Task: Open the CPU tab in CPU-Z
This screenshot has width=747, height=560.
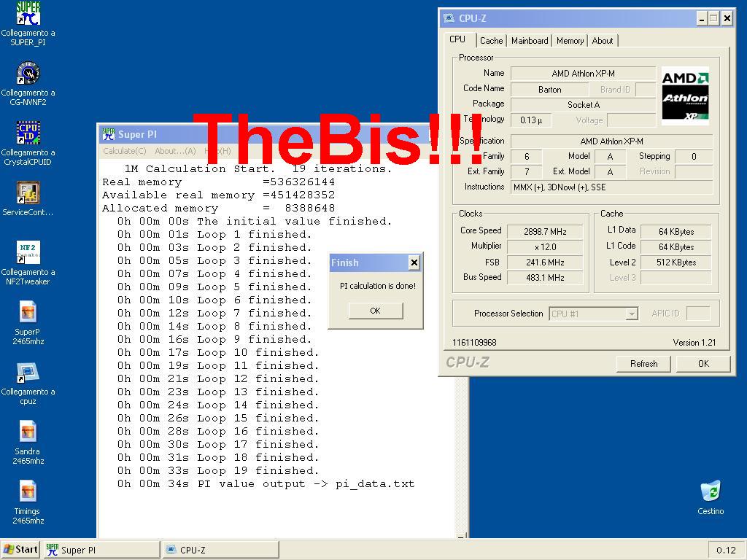Action: tap(457, 39)
